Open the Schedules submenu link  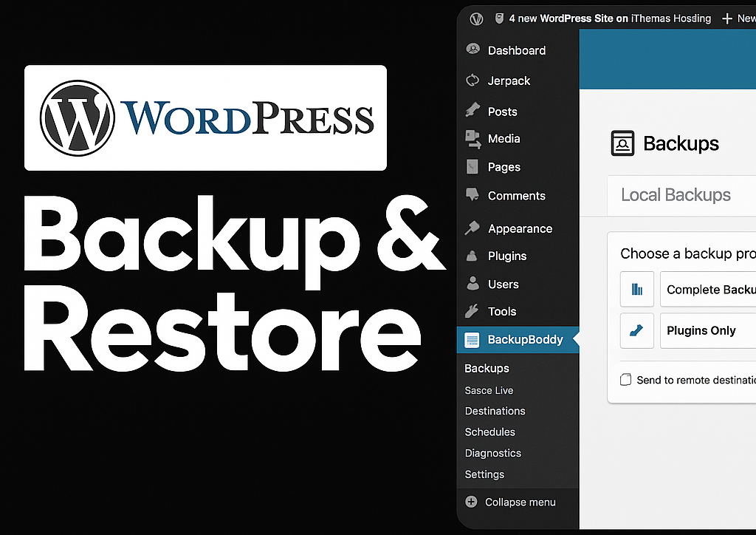pos(490,432)
